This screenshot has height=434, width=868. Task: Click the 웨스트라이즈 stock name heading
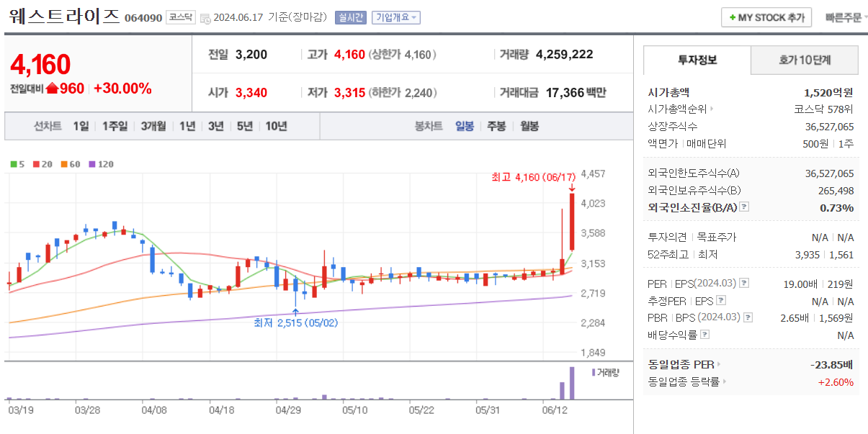tap(65, 17)
